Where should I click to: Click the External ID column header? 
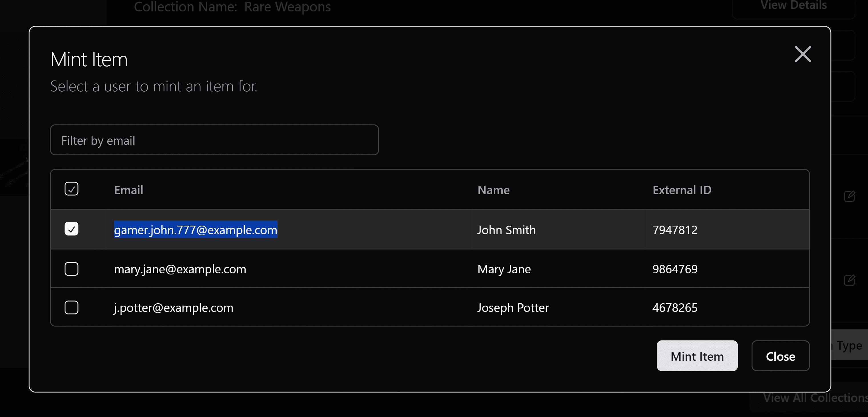coord(682,190)
